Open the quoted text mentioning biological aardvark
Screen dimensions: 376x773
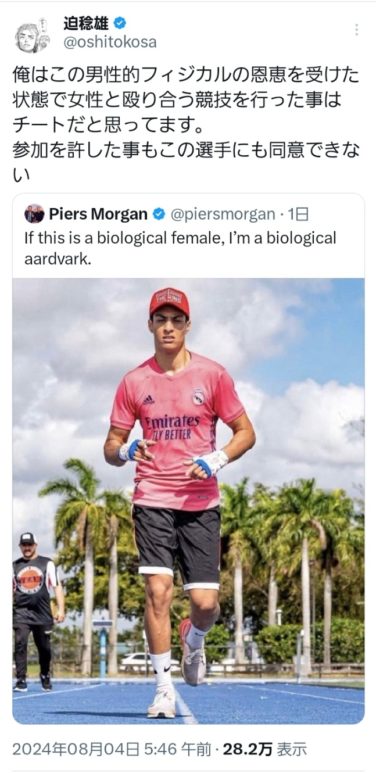pyautogui.click(x=180, y=248)
